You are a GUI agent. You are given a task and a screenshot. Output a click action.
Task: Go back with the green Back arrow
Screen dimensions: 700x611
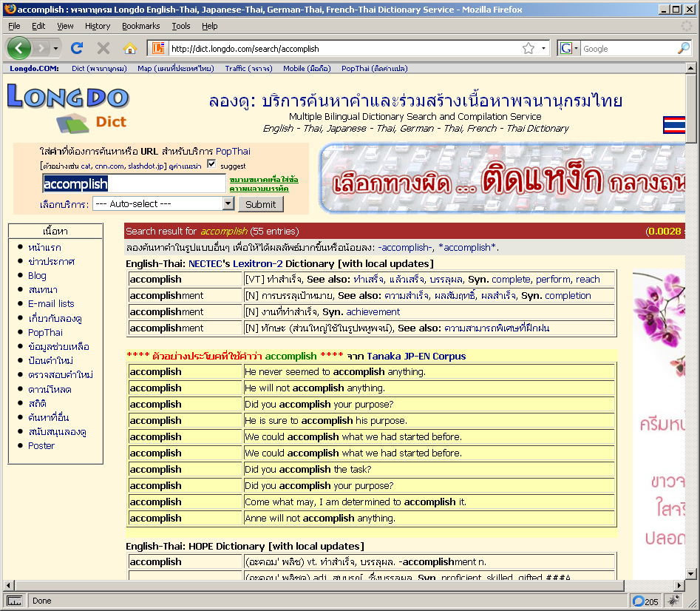click(18, 48)
